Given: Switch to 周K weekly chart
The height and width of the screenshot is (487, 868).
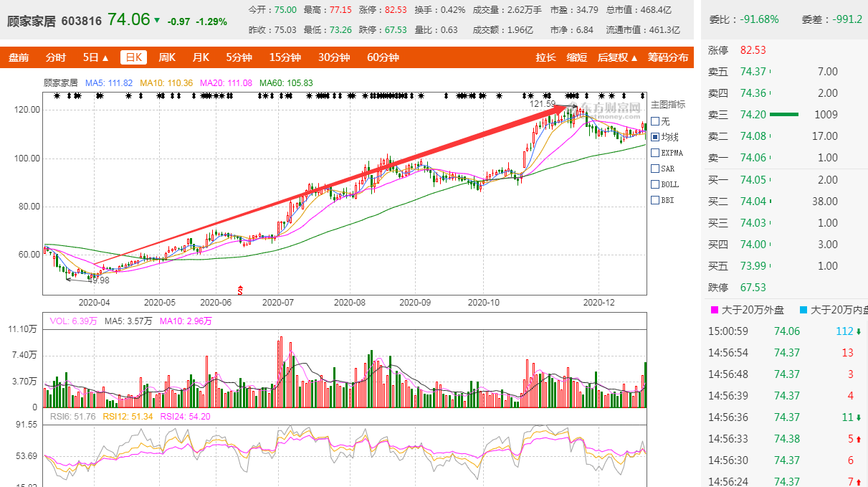Looking at the screenshot, I should coord(167,57).
